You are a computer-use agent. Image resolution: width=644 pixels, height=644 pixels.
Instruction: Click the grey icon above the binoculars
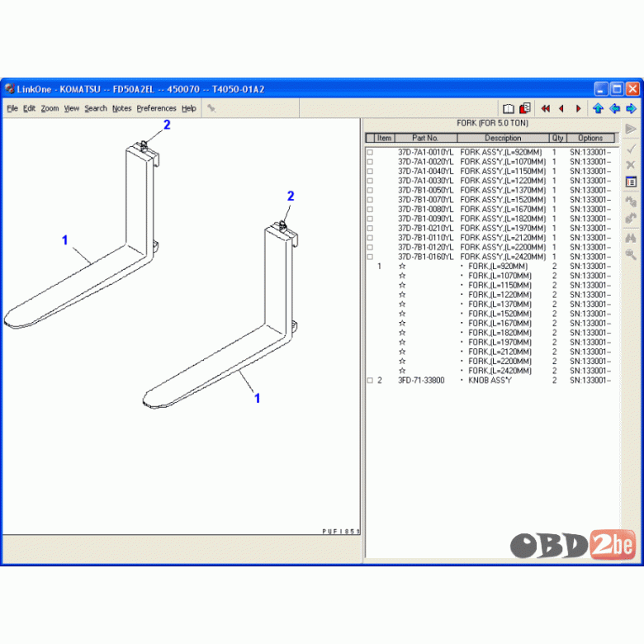631,218
